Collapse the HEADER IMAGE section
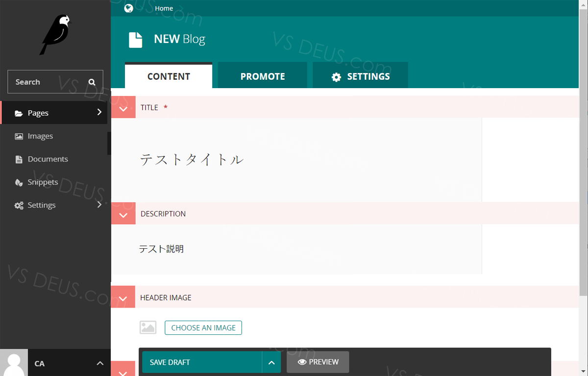Viewport: 588px width, 376px height. click(123, 298)
